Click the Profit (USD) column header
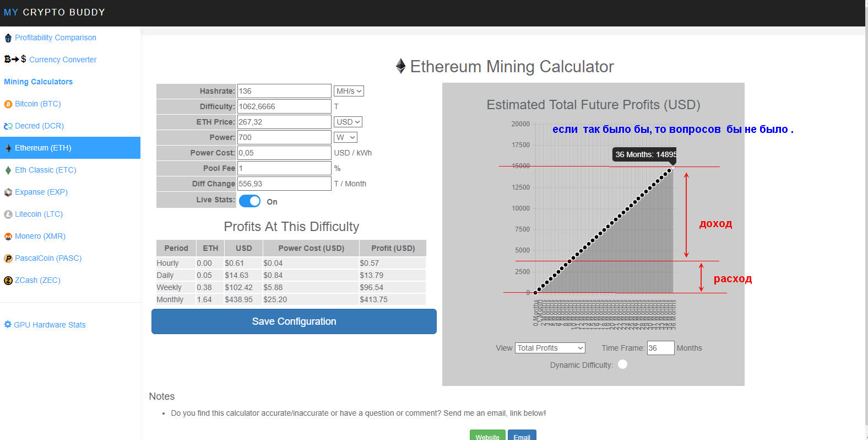The height and width of the screenshot is (440, 868). 393,248
